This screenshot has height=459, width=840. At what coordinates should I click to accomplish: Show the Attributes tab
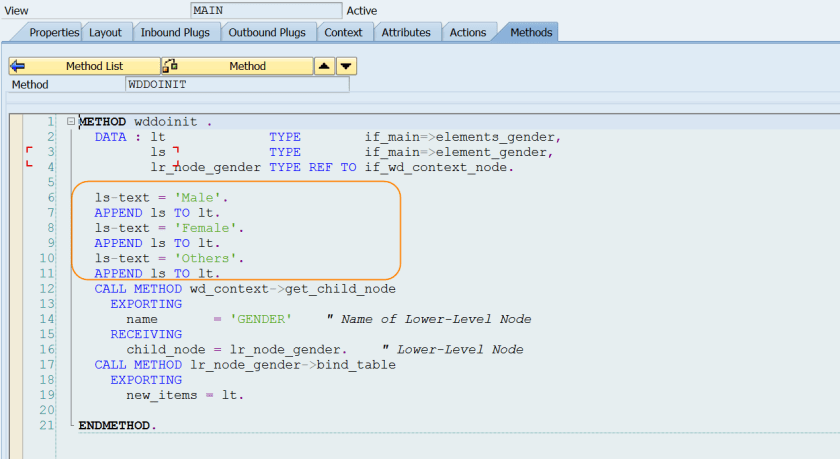pyautogui.click(x=406, y=32)
